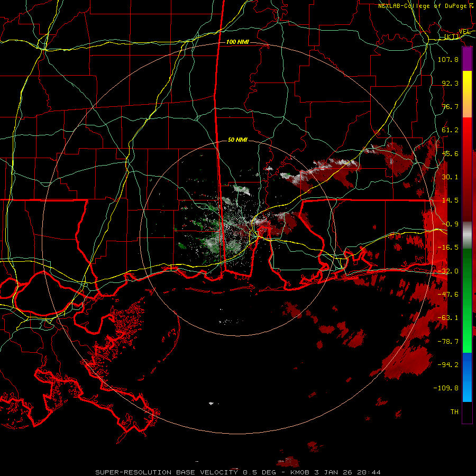The image size is (476, 476).
Task: Click the "61.2" velocity scale value
Action: (450, 130)
